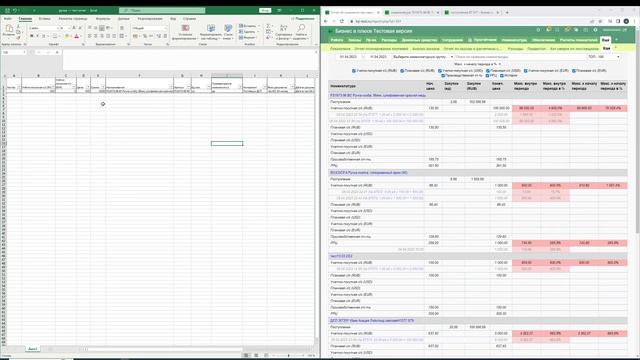The width and height of the screenshot is (640, 360).
Task: Click browser Back arrow button
Action: [326, 21]
